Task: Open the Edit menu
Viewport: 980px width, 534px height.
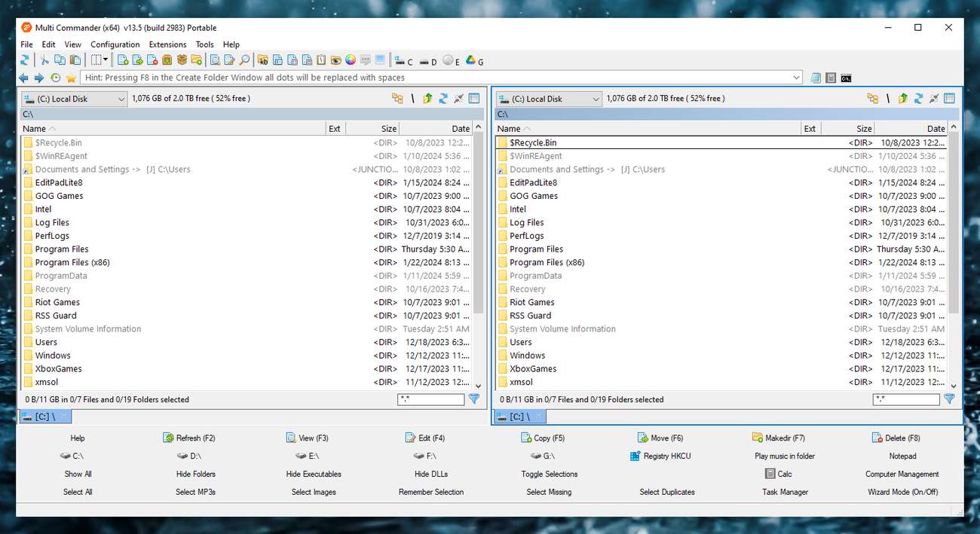Action: [49, 44]
